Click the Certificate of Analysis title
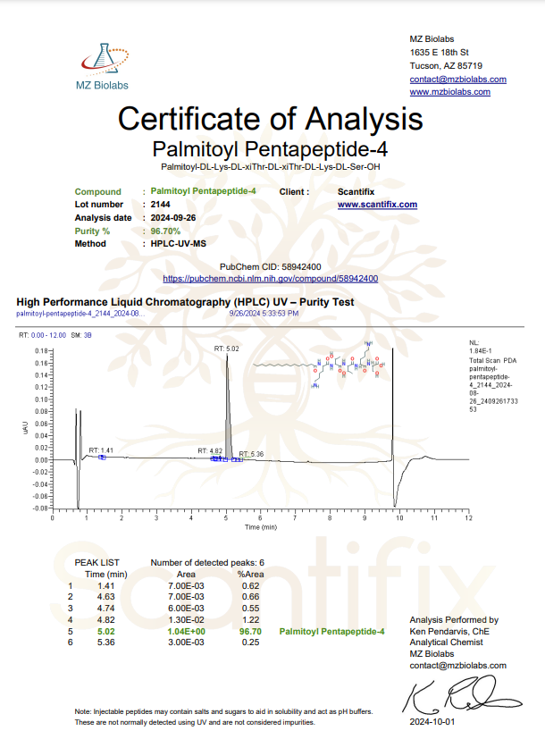The image size is (545, 756). [270, 118]
